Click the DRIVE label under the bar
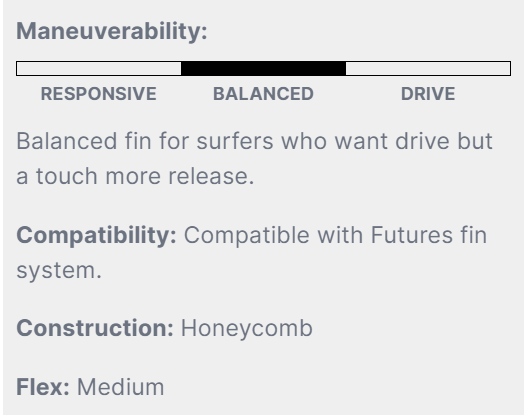Image resolution: width=529 pixels, height=415 pixels. point(428,94)
